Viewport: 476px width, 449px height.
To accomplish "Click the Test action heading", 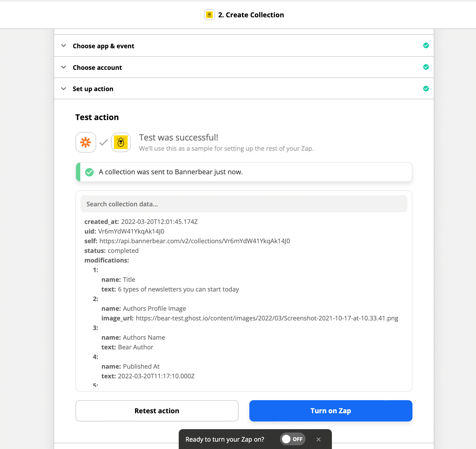I will [x=97, y=117].
